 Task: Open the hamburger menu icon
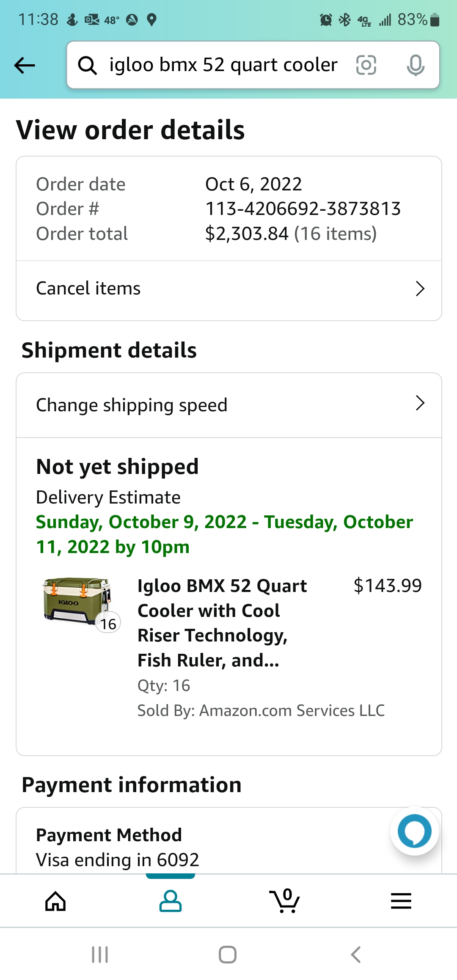tap(401, 900)
